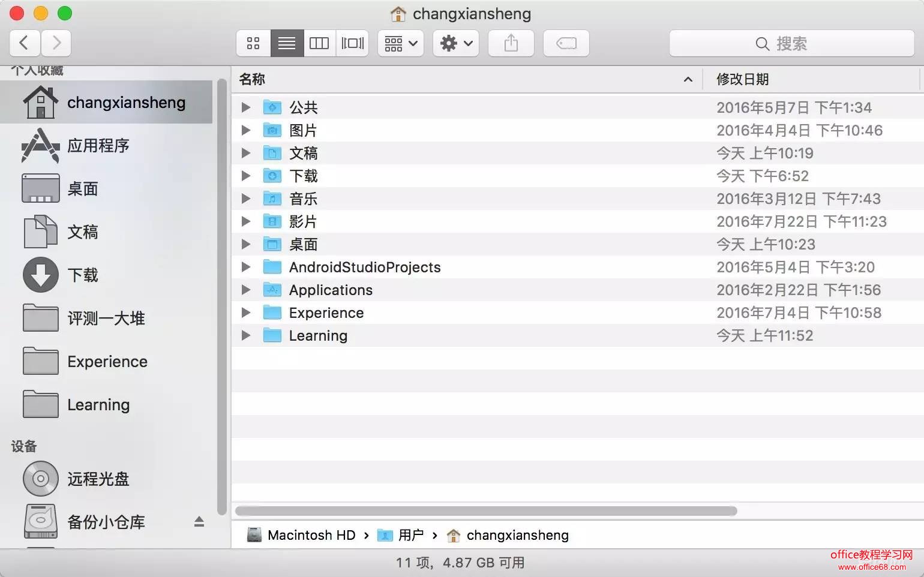Select the 公共 folder icon
Viewport: 924px width, 577px height.
(x=272, y=107)
